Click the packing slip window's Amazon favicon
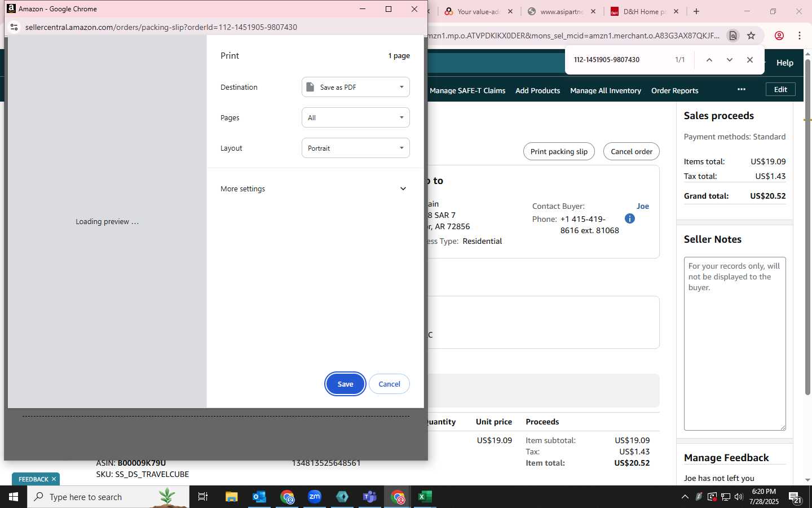 coord(11,8)
